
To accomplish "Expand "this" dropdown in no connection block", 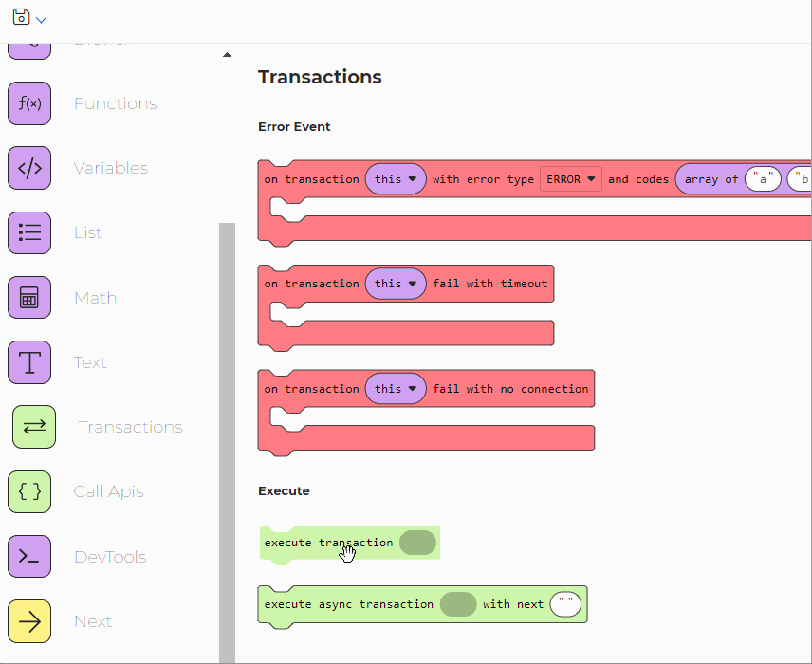I will click(396, 389).
